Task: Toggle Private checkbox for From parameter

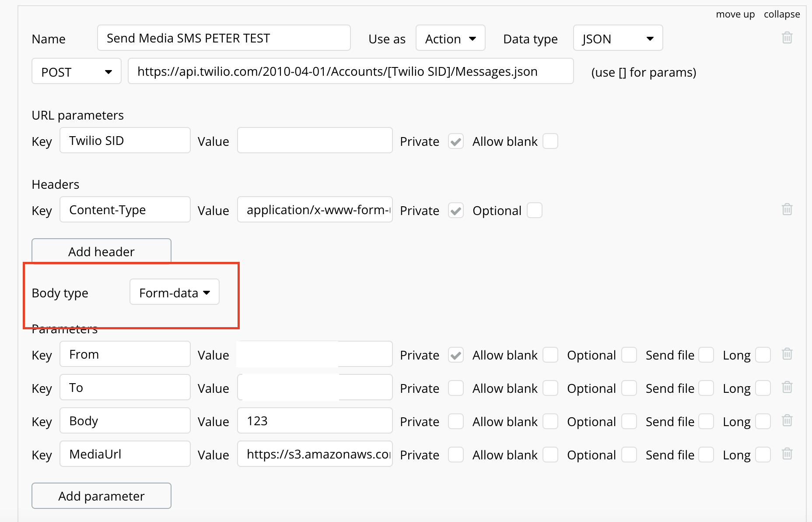Action: 456,355
